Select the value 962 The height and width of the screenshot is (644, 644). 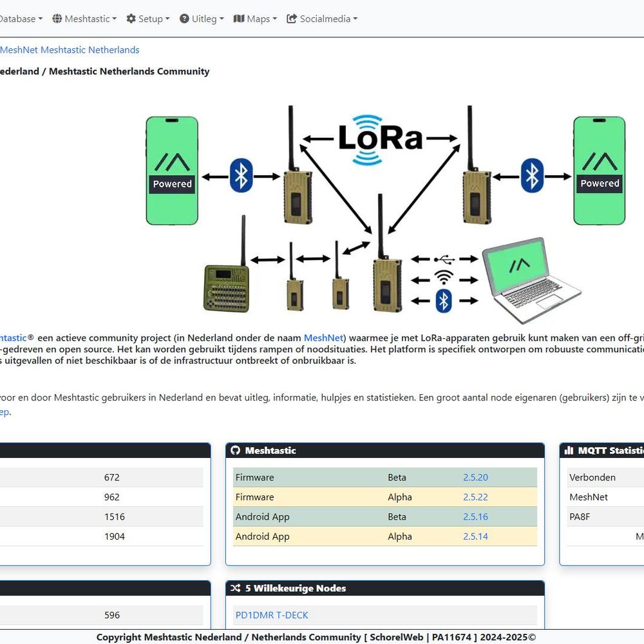pyautogui.click(x=111, y=497)
